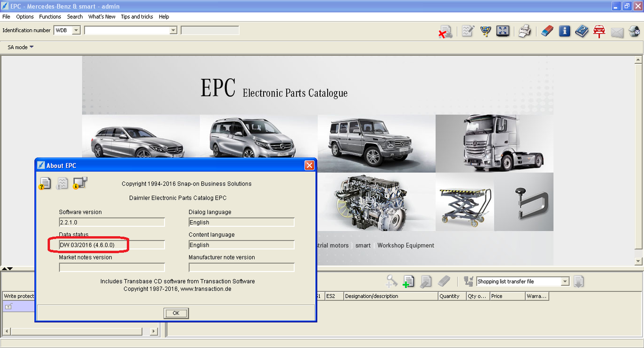
Task: Click the key with plus icon in lower toolbar
Action: click(392, 281)
